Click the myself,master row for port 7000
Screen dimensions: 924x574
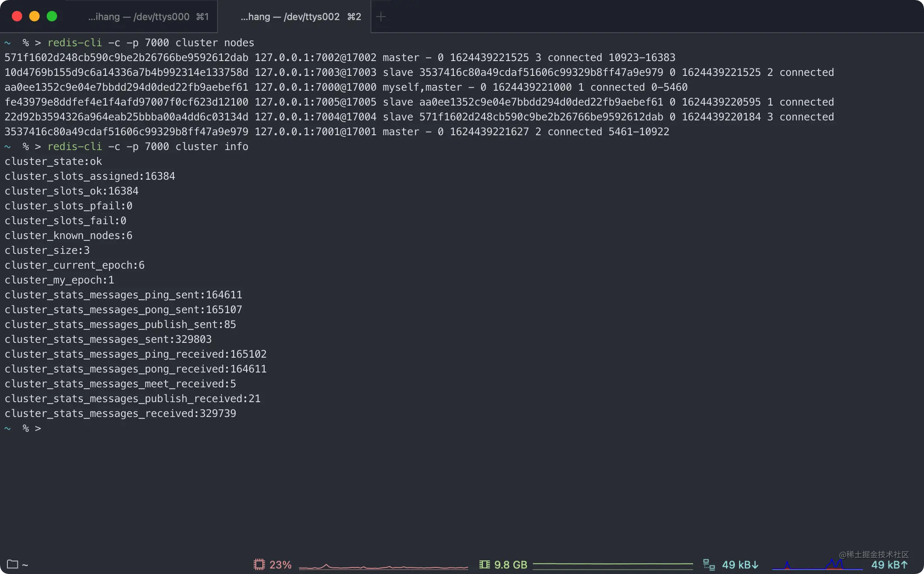(x=346, y=87)
